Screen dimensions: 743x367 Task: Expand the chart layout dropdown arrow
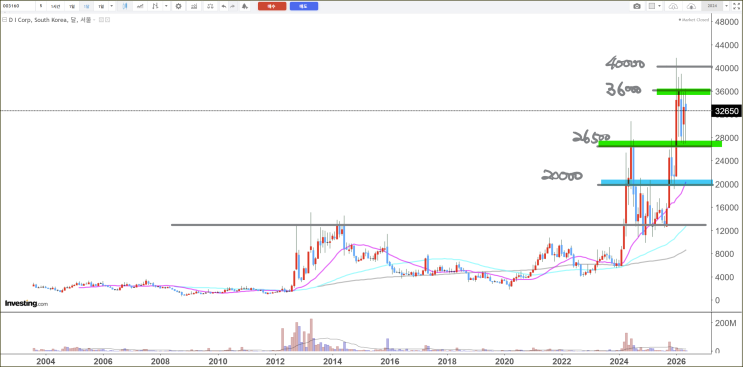(660, 6)
